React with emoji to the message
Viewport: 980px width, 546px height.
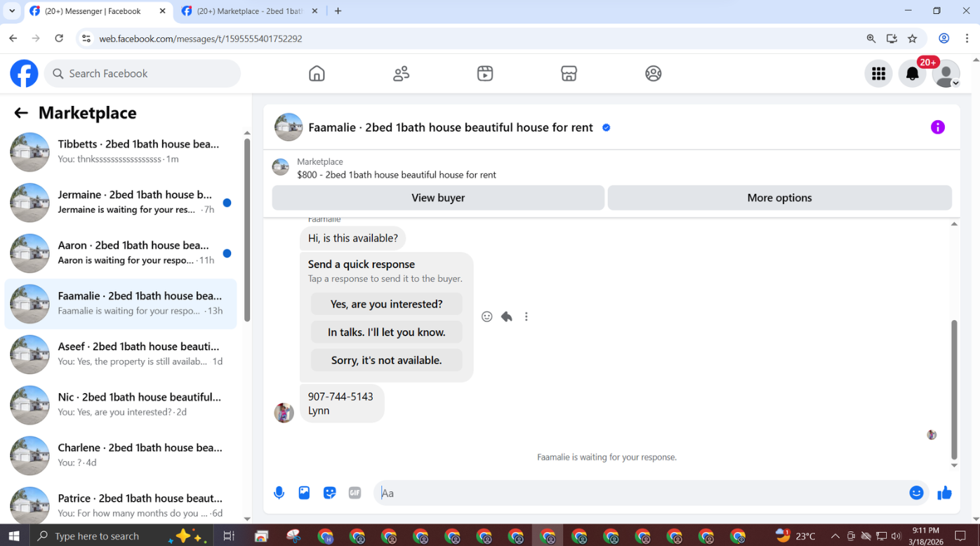487,317
